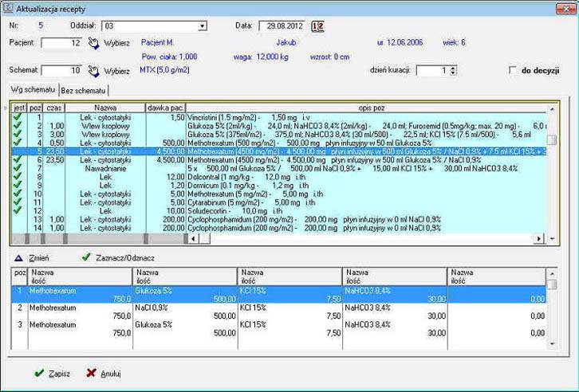Toggle green checkmark for Vincristini row 1
This screenshot has width=579, height=392.
click(x=17, y=117)
